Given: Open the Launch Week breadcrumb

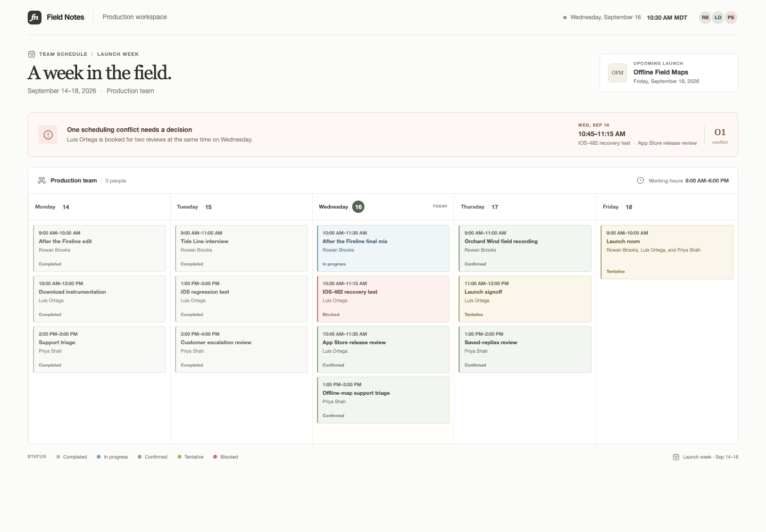Looking at the screenshot, I should coord(118,54).
